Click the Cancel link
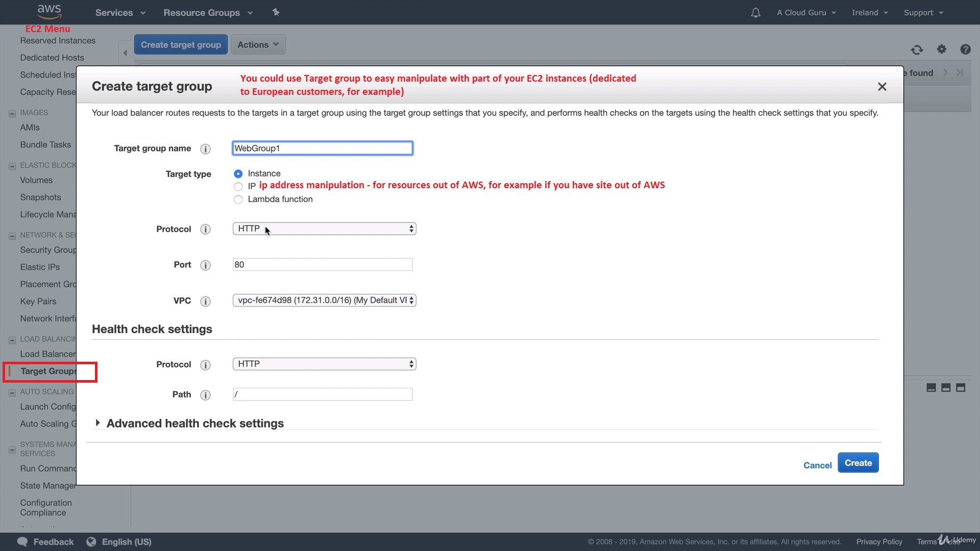Viewport: 980px width, 551px height. tap(817, 465)
